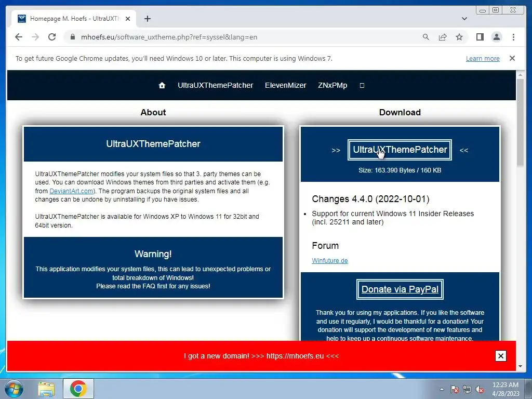Open ElevenMizer nav menu item
The height and width of the screenshot is (399, 532).
[285, 86]
